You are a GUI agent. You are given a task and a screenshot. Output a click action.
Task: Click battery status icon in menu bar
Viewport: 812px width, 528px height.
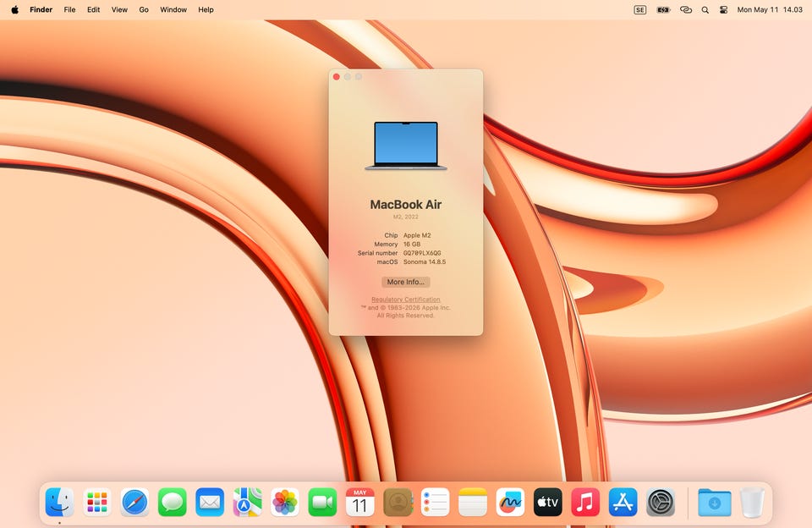tap(663, 10)
